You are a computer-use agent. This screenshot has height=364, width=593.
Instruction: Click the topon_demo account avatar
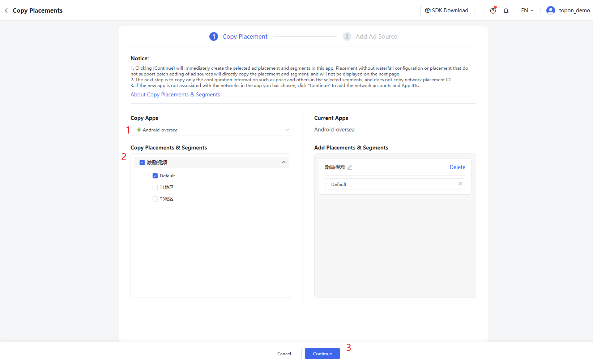pos(550,10)
